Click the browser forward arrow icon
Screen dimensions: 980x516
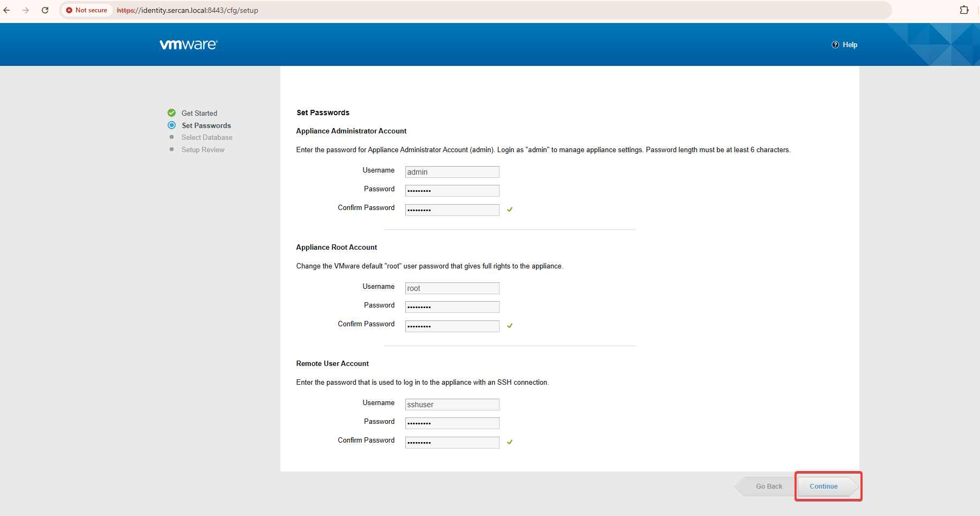coord(26,10)
